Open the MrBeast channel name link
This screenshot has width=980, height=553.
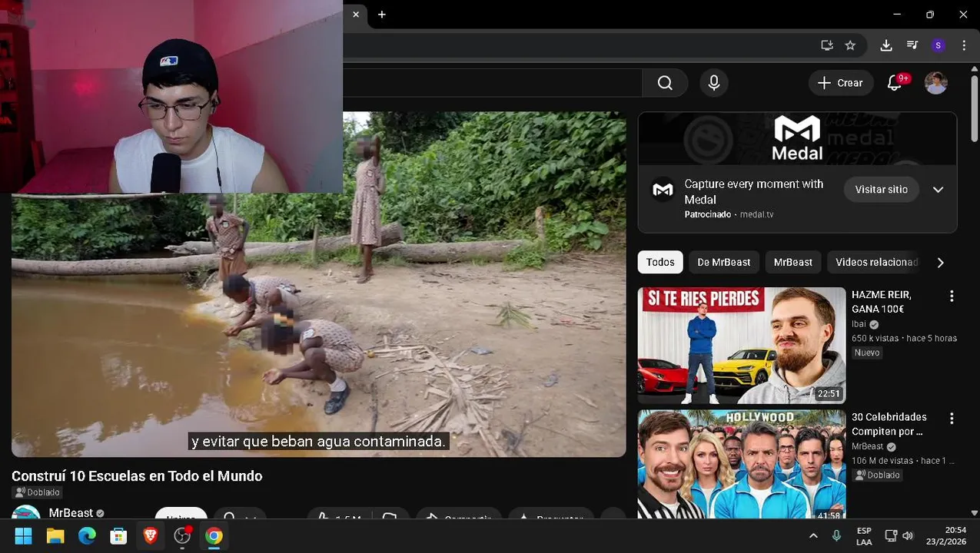tap(71, 513)
